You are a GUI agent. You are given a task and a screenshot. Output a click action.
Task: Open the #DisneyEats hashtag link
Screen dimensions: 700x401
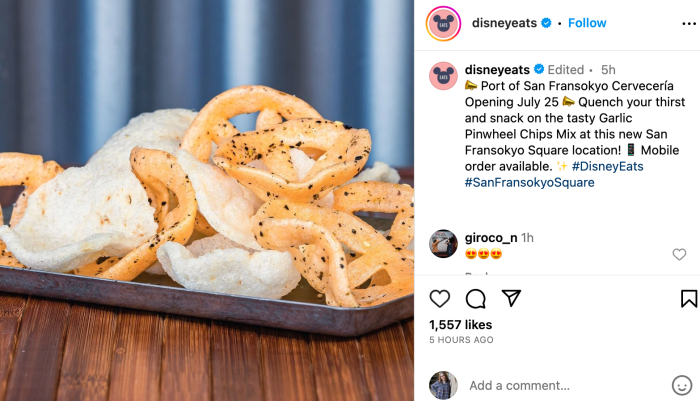(608, 167)
